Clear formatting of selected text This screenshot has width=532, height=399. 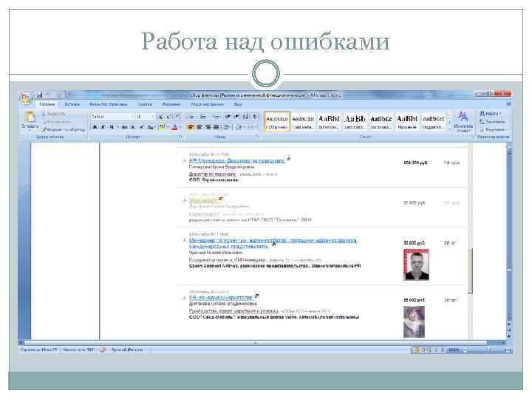coord(179,117)
